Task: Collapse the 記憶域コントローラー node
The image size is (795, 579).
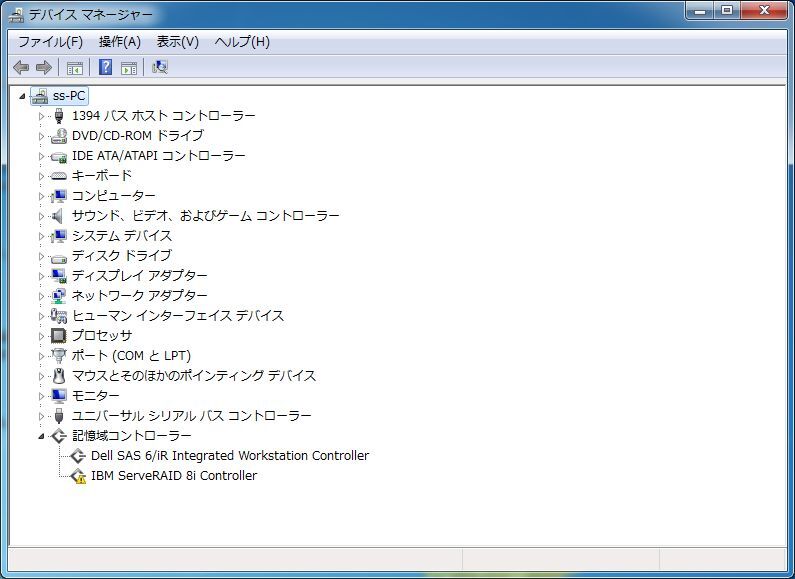Action: pos(41,436)
